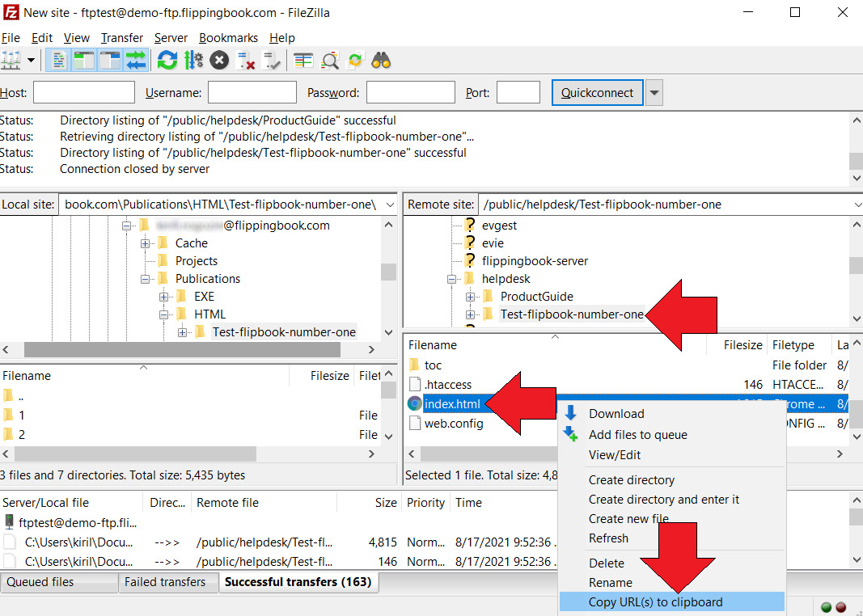Open the Site Manager from the toolbar
Screen dimensions: 863x616
(x=11, y=61)
